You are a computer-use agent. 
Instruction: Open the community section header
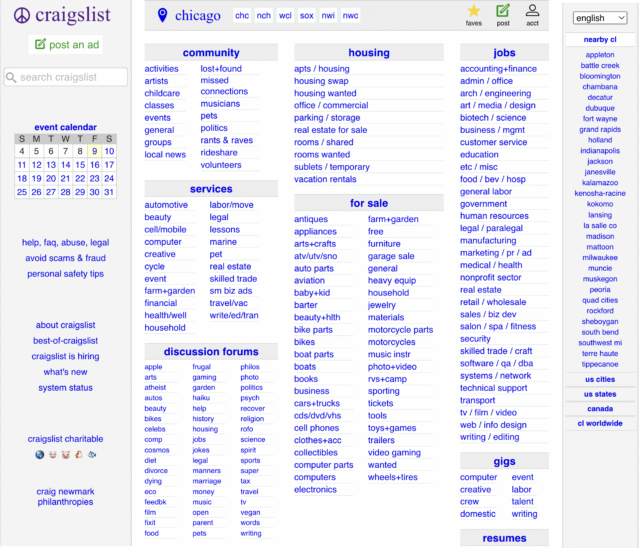tap(211, 53)
